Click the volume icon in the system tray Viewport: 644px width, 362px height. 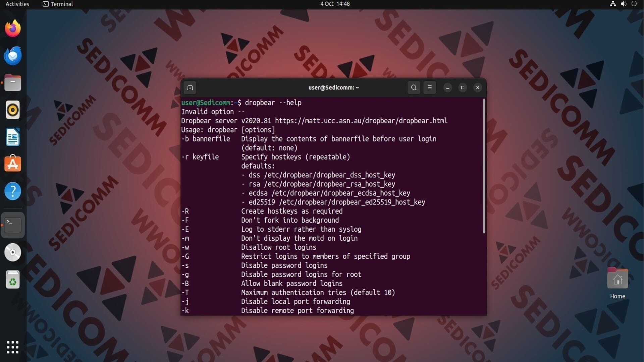coord(624,4)
